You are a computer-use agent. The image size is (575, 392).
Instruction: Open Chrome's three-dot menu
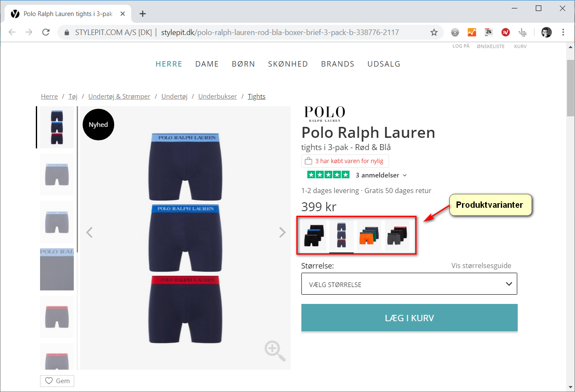tap(563, 32)
